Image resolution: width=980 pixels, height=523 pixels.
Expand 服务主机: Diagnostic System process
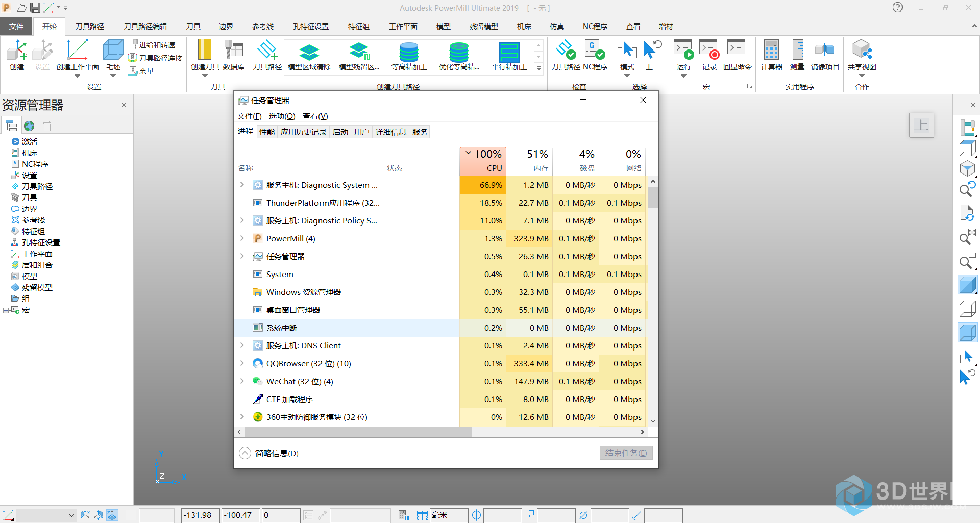[x=242, y=185]
